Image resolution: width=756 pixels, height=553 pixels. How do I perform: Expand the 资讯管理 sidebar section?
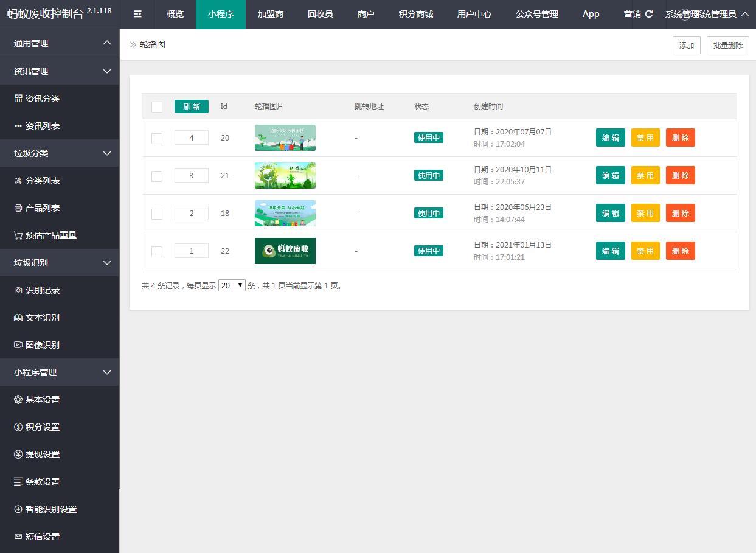59,71
